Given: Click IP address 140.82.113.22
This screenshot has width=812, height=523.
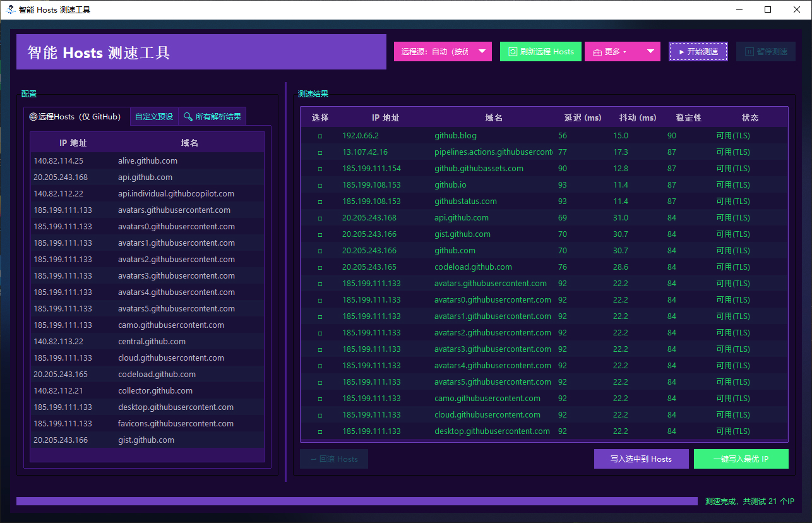Looking at the screenshot, I should point(59,342).
